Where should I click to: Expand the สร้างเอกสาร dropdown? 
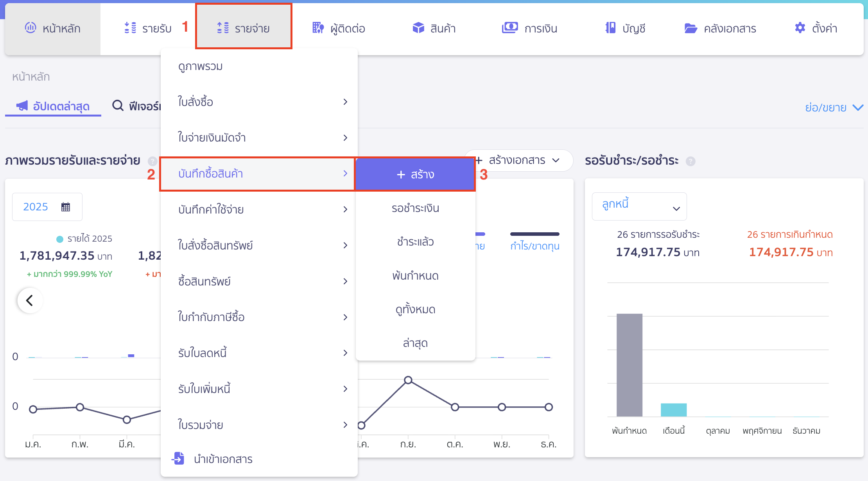coord(518,160)
